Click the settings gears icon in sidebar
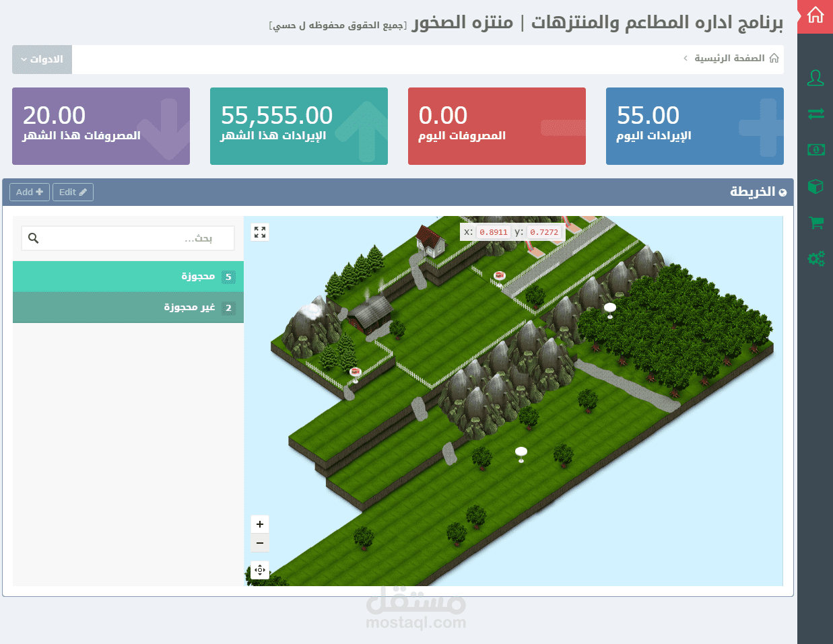This screenshot has height=644, width=833. [815, 258]
